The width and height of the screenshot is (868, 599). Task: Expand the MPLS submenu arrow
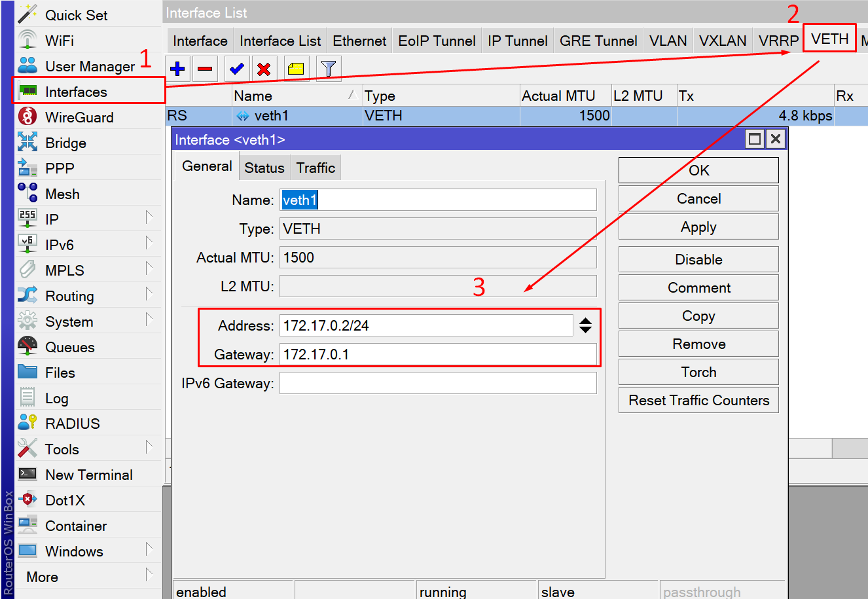tap(149, 268)
